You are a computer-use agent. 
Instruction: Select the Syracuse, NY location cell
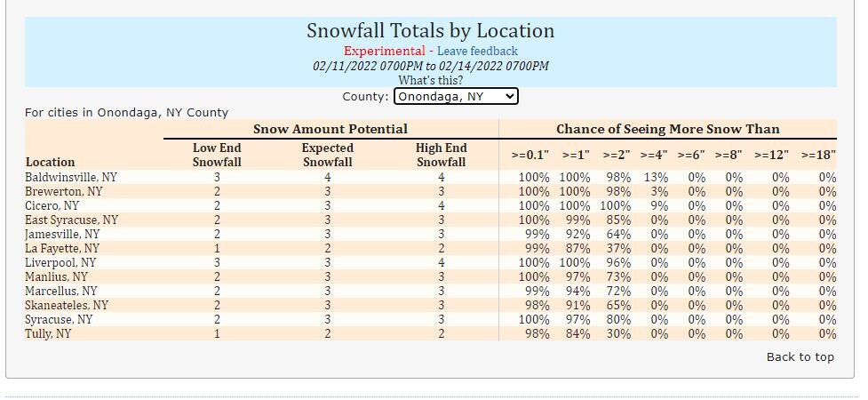(59, 320)
